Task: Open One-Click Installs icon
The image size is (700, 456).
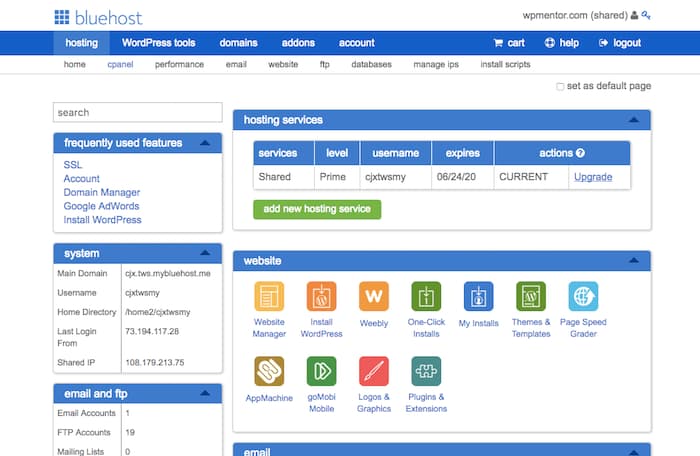Action: click(426, 296)
